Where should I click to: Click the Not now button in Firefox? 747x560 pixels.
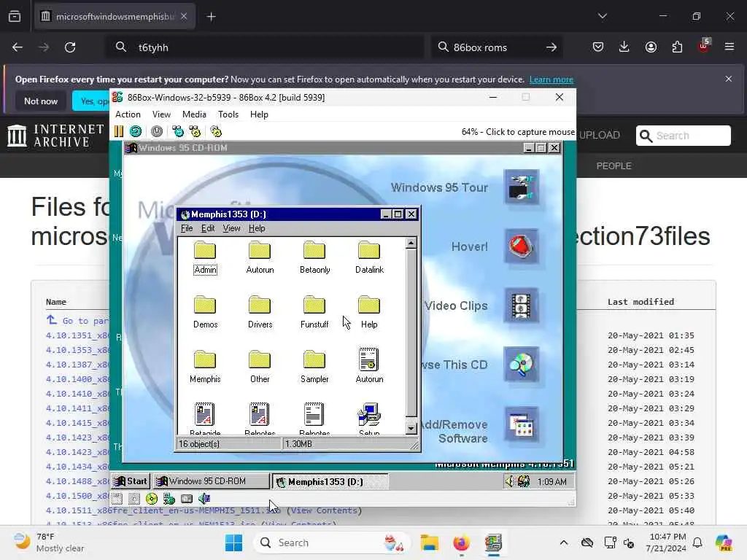(x=41, y=101)
